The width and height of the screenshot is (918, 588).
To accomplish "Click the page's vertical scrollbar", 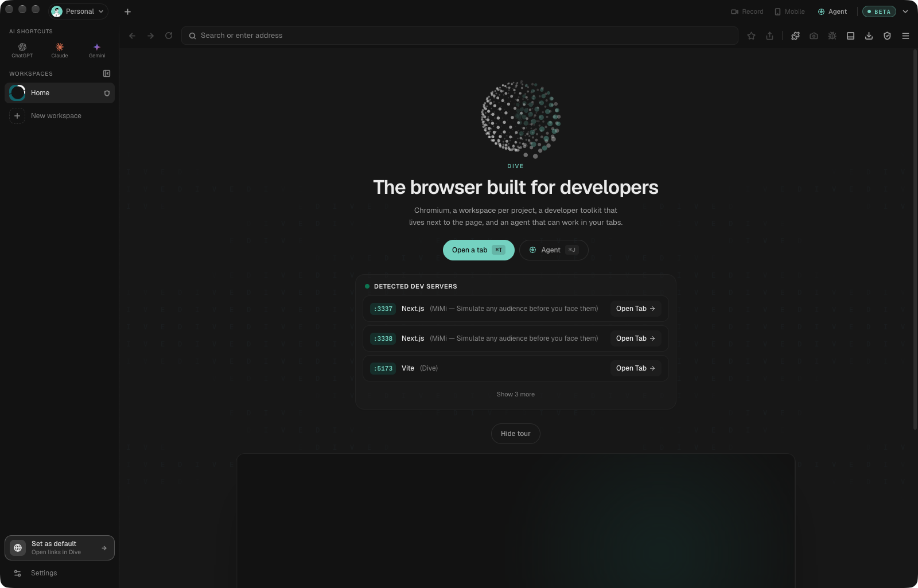I will click(x=915, y=238).
